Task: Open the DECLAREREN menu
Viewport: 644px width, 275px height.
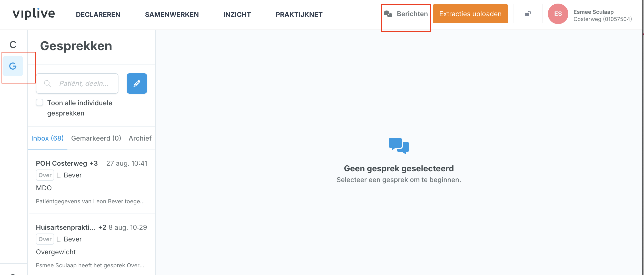Action: [x=98, y=15]
